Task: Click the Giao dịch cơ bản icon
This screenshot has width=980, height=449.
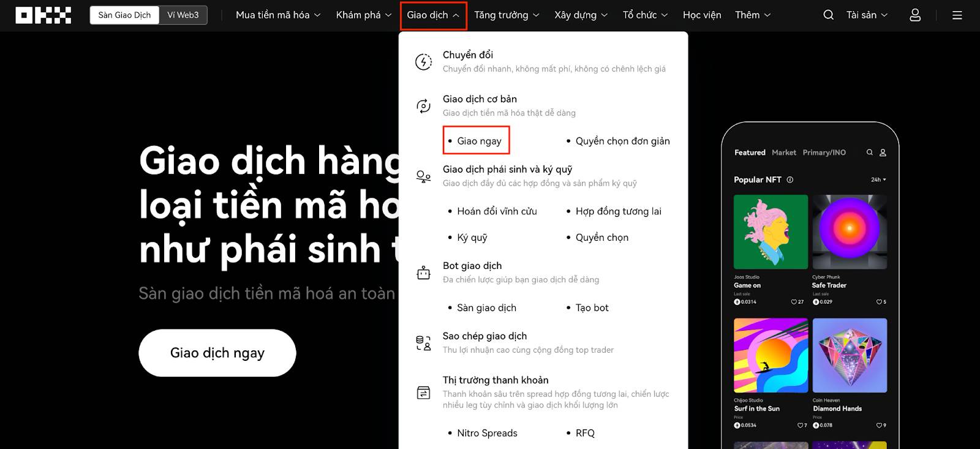Action: click(x=423, y=106)
